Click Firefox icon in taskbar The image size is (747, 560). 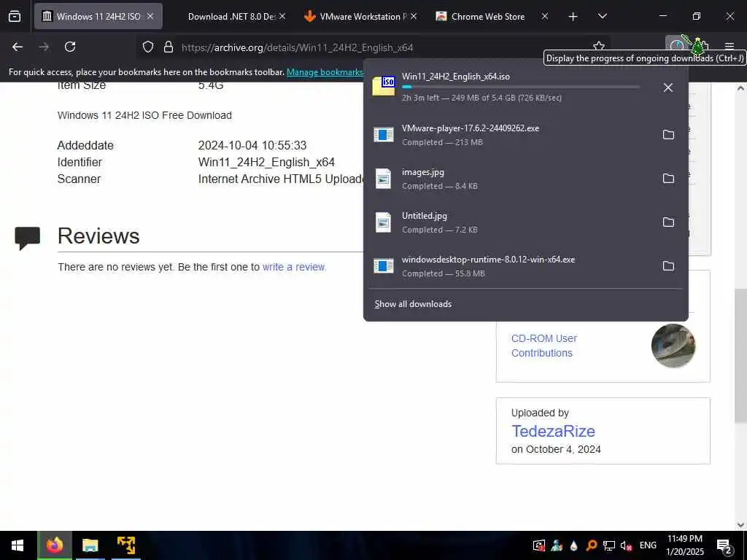54,545
